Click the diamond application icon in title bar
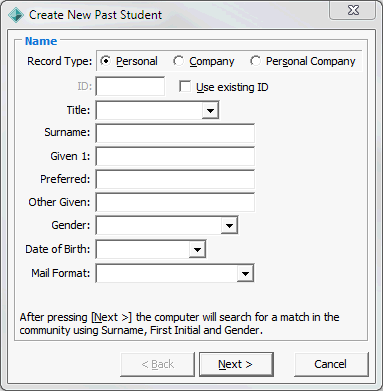 16,15
